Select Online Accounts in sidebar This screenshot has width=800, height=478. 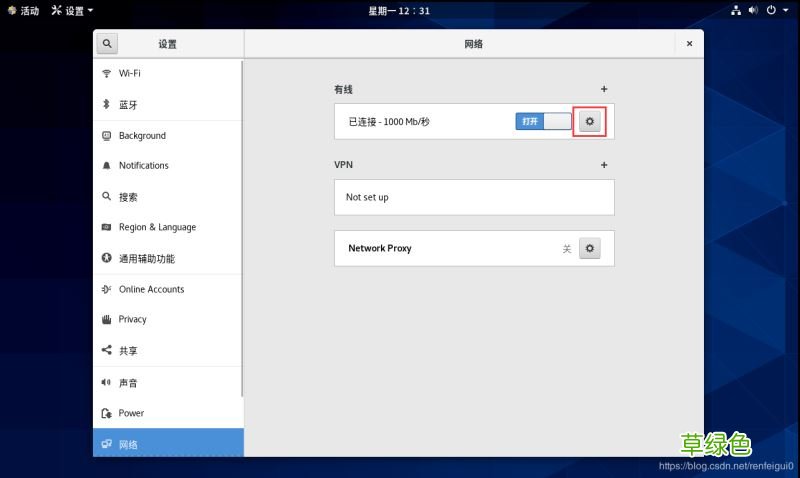pos(168,289)
